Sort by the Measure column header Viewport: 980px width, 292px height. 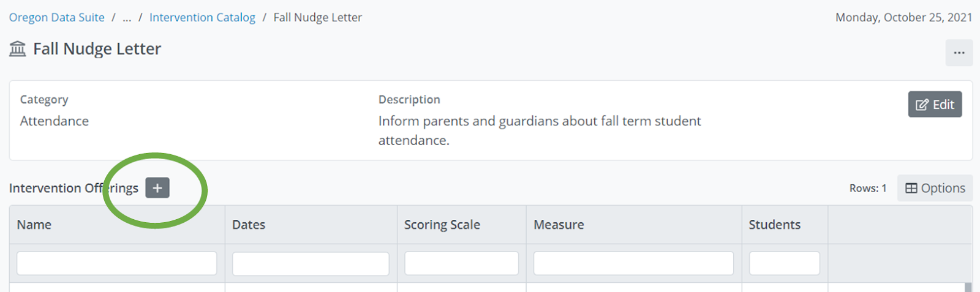tap(559, 225)
